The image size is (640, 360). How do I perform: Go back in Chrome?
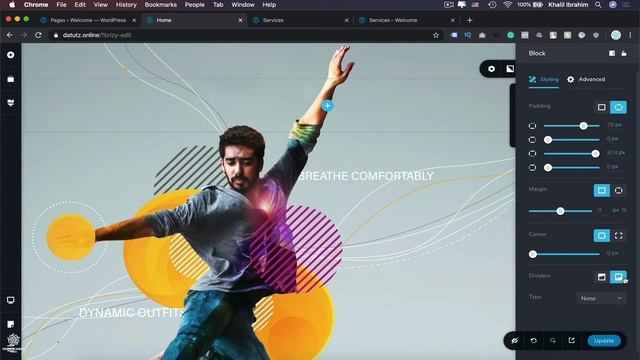pos(10,35)
